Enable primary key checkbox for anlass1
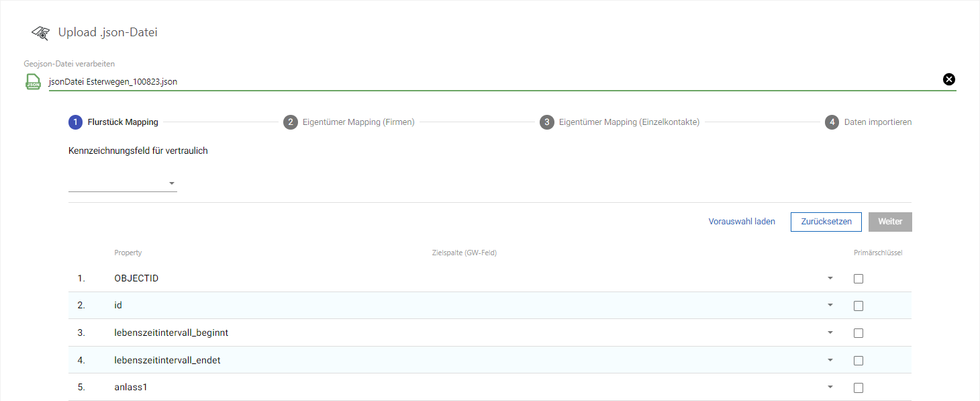Image resolution: width=980 pixels, height=401 pixels. tap(859, 388)
